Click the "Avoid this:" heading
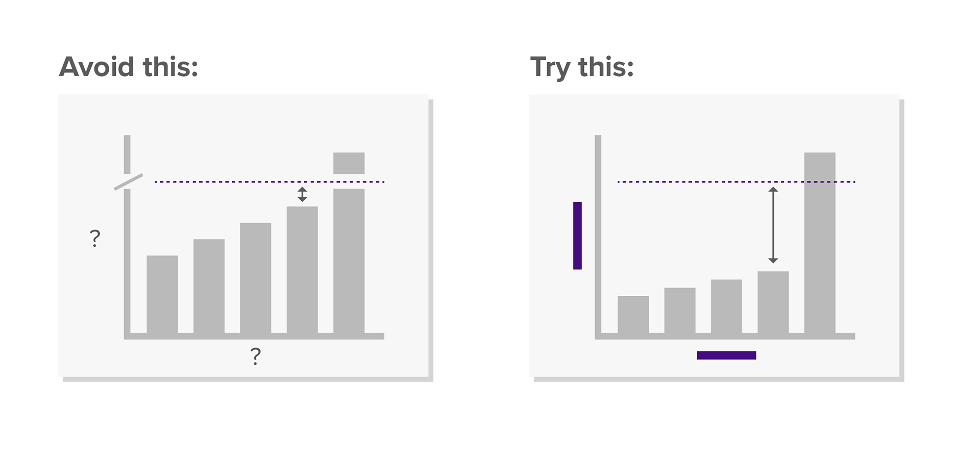This screenshot has width=980, height=450. click(129, 67)
